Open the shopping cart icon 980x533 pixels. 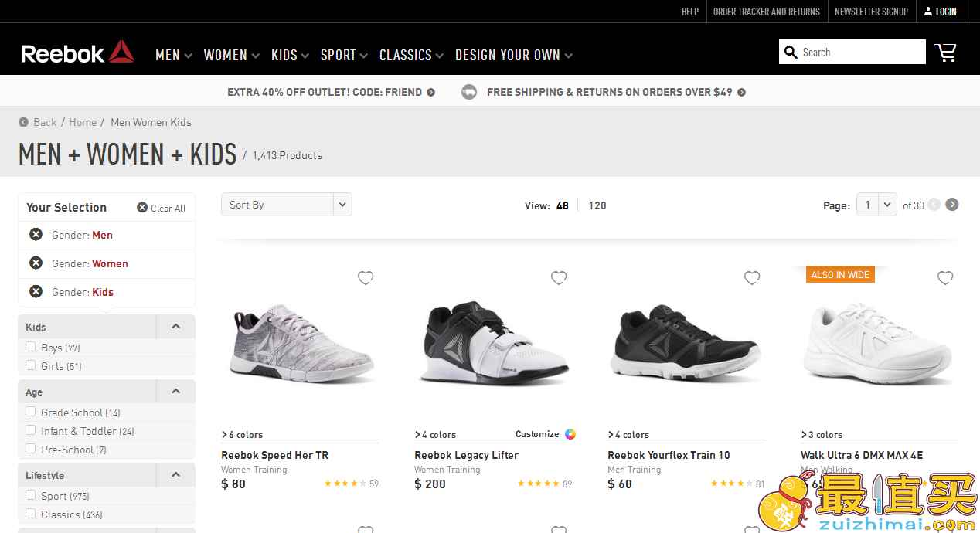[945, 52]
